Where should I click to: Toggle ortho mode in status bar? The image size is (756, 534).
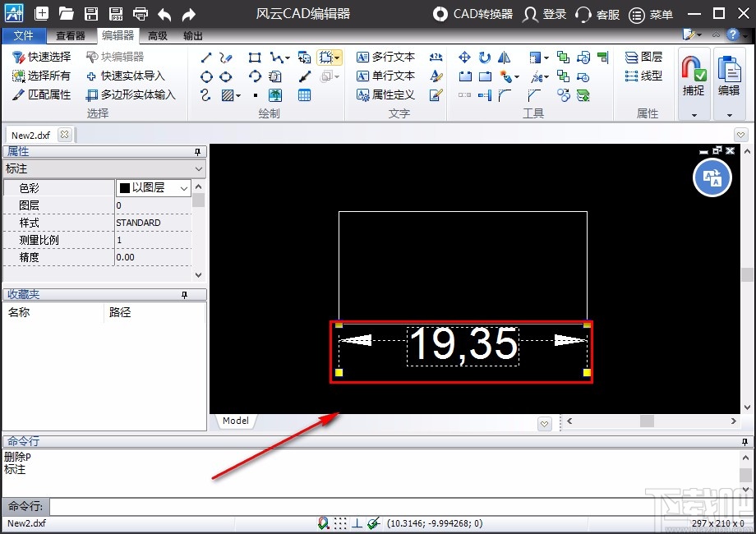[x=357, y=522]
